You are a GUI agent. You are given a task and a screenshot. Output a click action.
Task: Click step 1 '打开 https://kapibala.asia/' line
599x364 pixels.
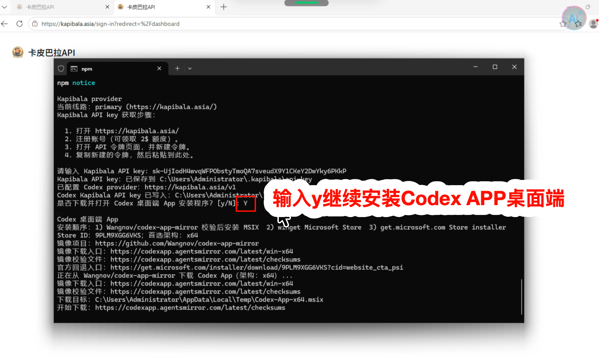tap(122, 131)
